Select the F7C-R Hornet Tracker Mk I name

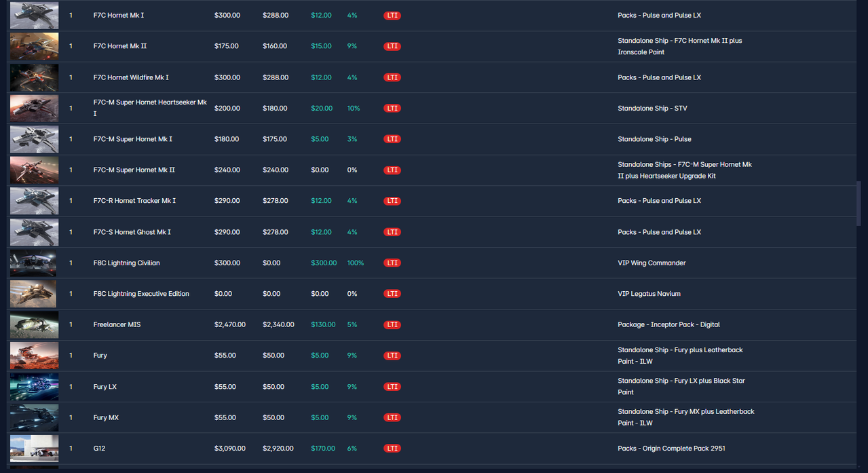click(134, 201)
